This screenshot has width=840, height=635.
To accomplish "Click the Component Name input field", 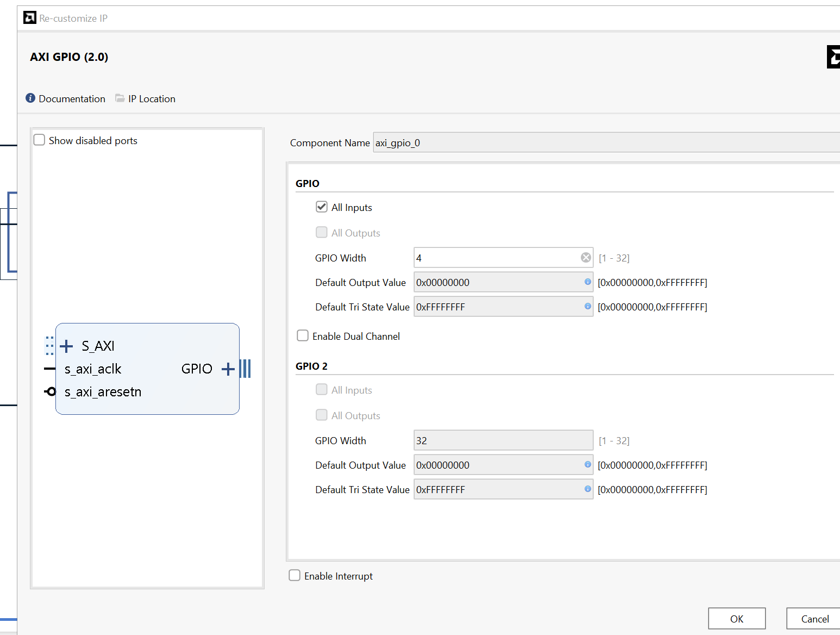I will [x=606, y=142].
